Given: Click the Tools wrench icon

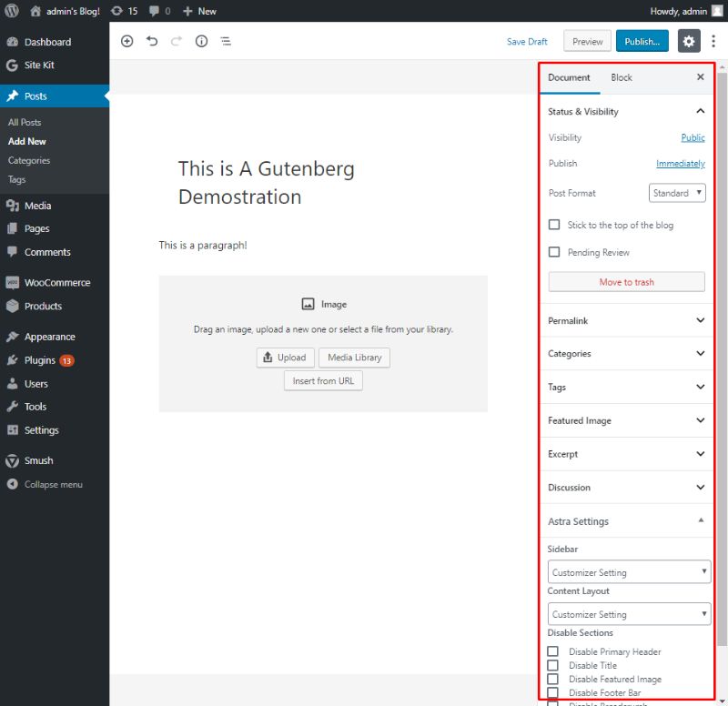Looking at the screenshot, I should pyautogui.click(x=13, y=406).
